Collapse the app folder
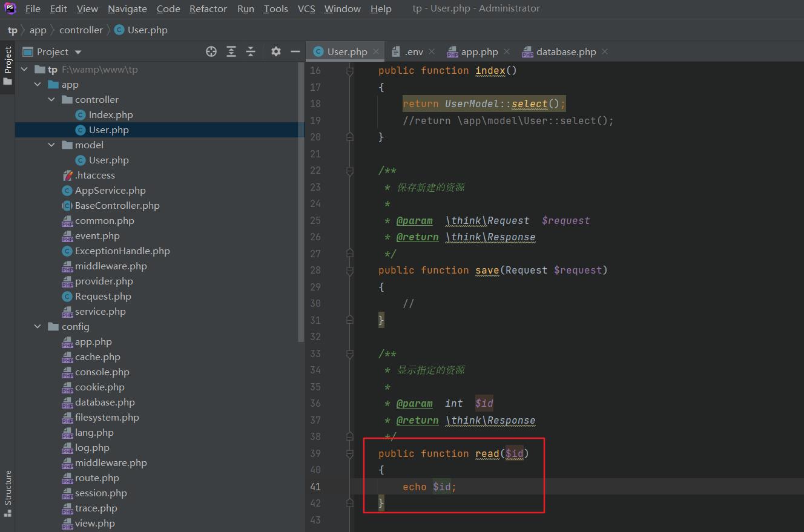The image size is (804, 532). tap(38, 85)
